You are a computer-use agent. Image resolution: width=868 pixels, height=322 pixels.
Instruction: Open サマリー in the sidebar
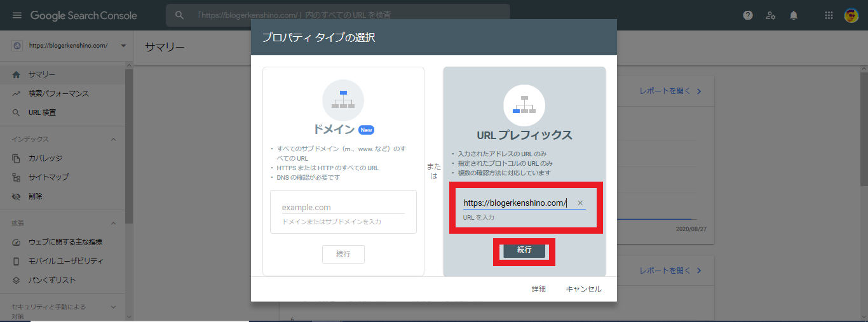[x=62, y=74]
